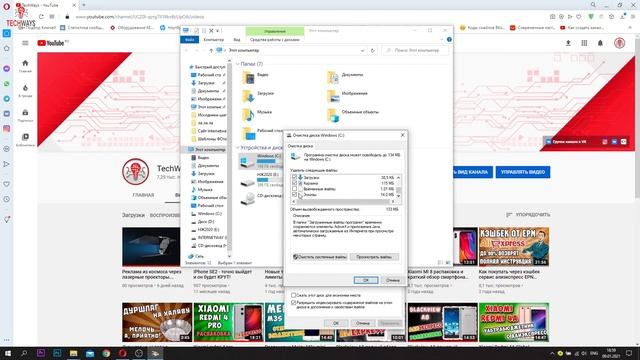This screenshot has height=360, width=640.
Task: Refresh the Explorer address bar
Action: 372,50
